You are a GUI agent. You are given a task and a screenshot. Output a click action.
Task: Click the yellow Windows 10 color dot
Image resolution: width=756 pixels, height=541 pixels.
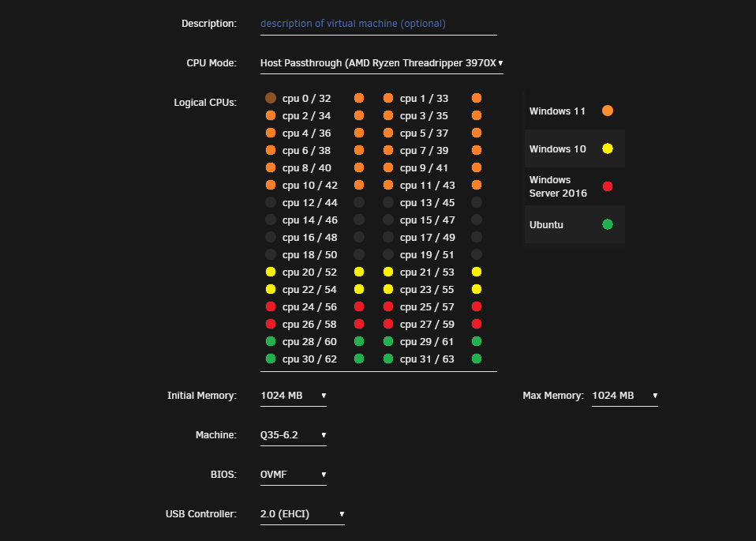608,148
